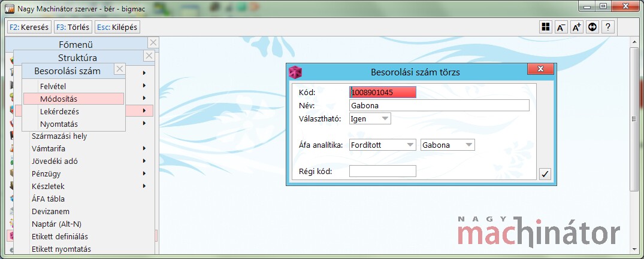The image size is (644, 259).
Task: Close the Struktúra menu with its X
Action: pos(149,56)
